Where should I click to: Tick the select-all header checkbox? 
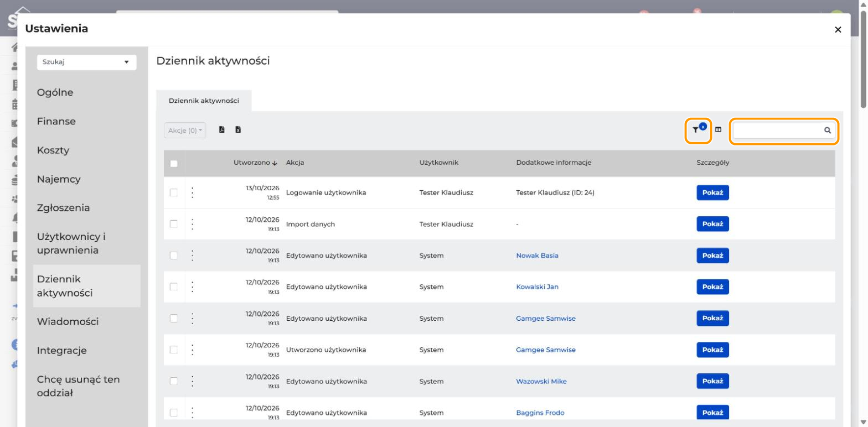(174, 163)
